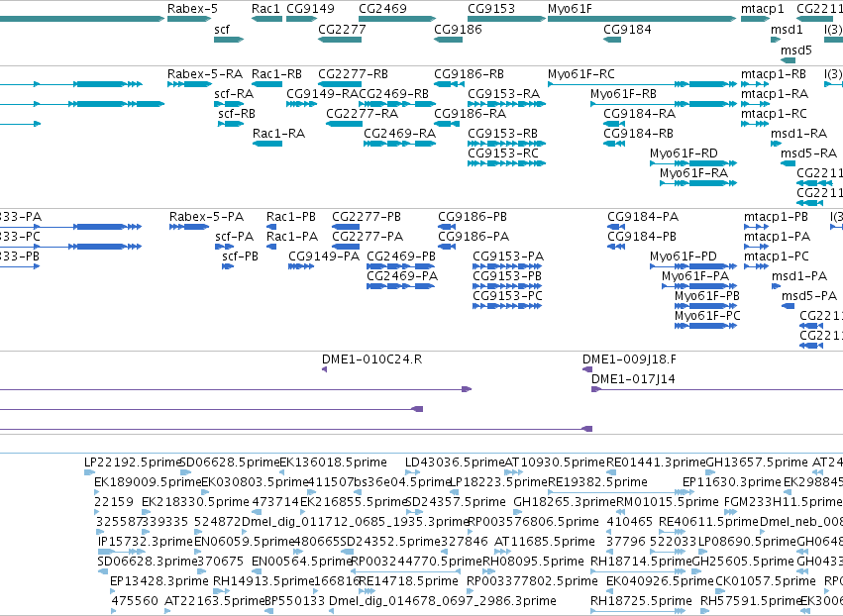Click the CG2277-RB transcript label

pos(354,73)
